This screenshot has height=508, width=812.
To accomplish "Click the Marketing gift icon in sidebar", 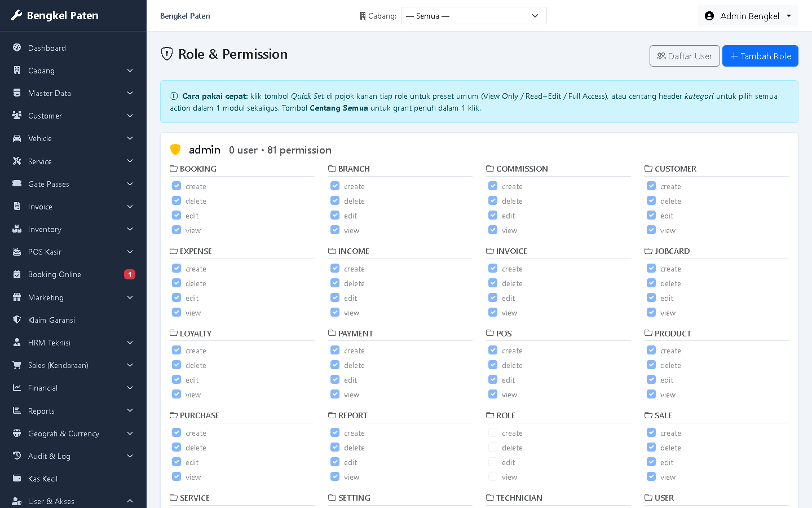I will (x=17, y=297).
